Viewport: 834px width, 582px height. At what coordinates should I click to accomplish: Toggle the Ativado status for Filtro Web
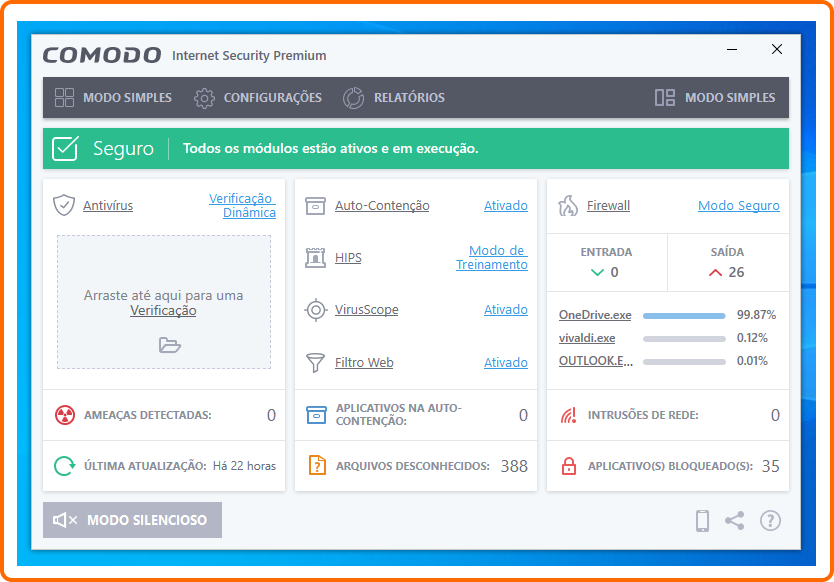tap(506, 363)
